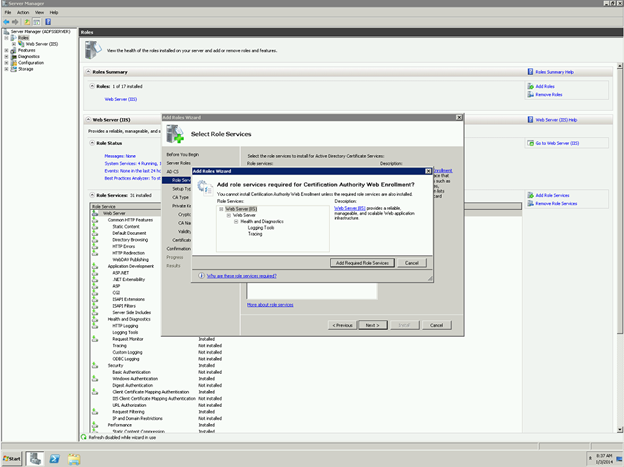Click the Roles Summary Help icon
This screenshot has height=467, width=624.
(x=530, y=72)
